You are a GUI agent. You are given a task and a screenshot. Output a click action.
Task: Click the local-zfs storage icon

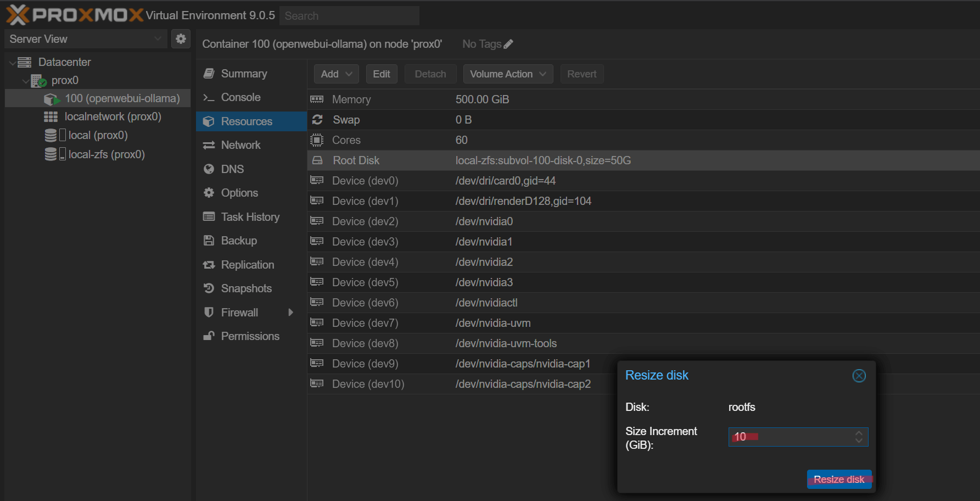[x=52, y=154]
